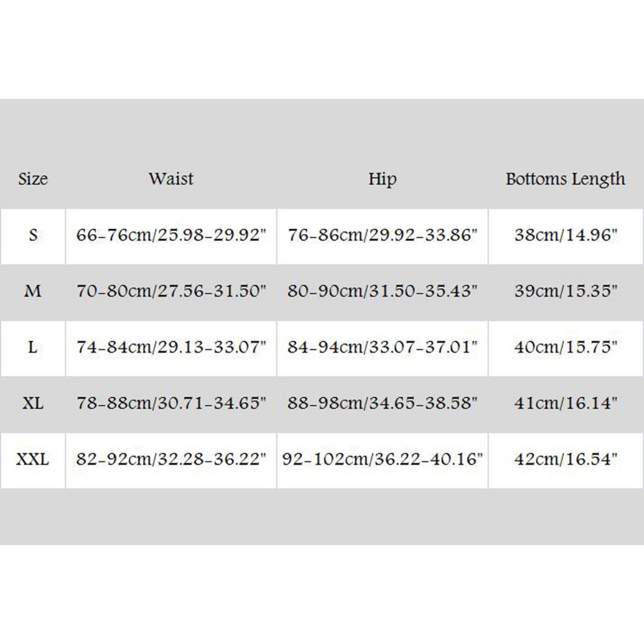The image size is (644, 644).
Task: Select waist cell 82-92cm/32.28-36.22"
Action: pyautogui.click(x=171, y=460)
